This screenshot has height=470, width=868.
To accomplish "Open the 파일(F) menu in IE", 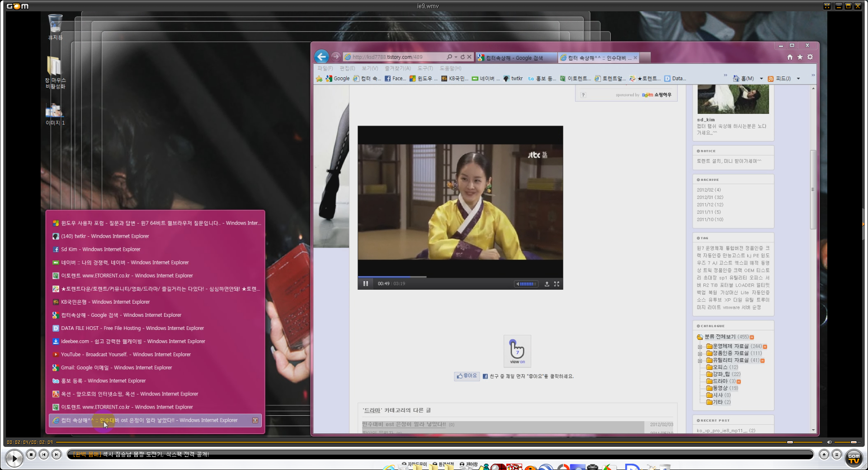I will [x=325, y=68].
